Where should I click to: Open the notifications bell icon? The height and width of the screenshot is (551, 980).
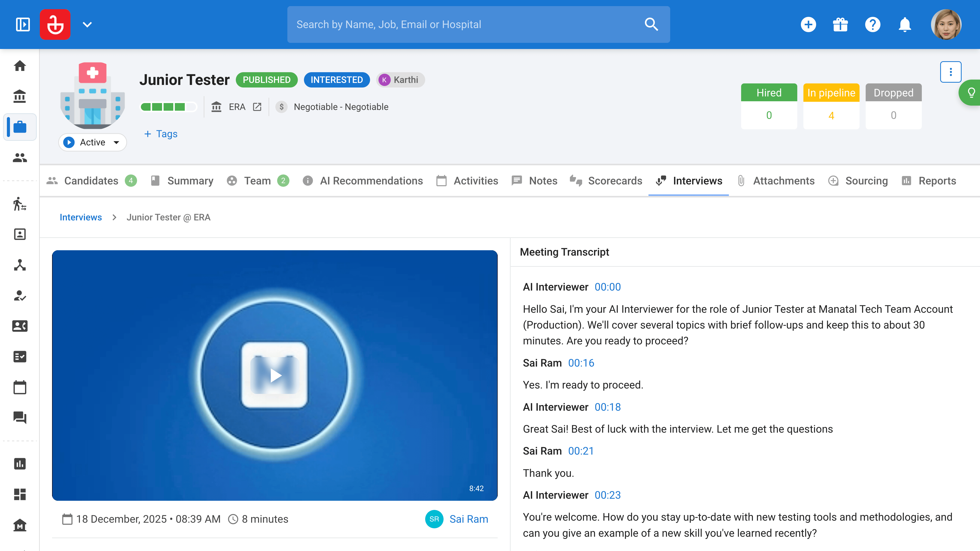point(905,24)
